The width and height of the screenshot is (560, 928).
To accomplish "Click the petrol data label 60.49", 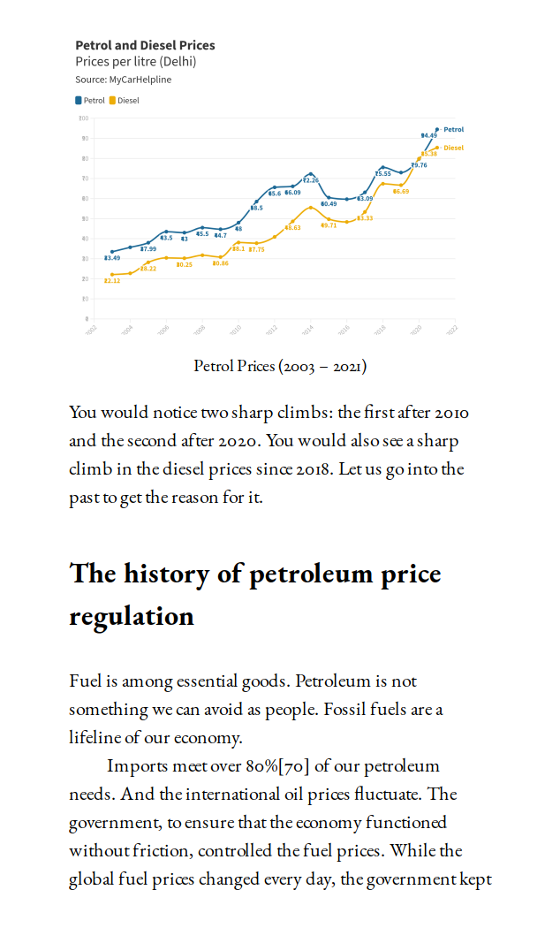I will point(329,203).
